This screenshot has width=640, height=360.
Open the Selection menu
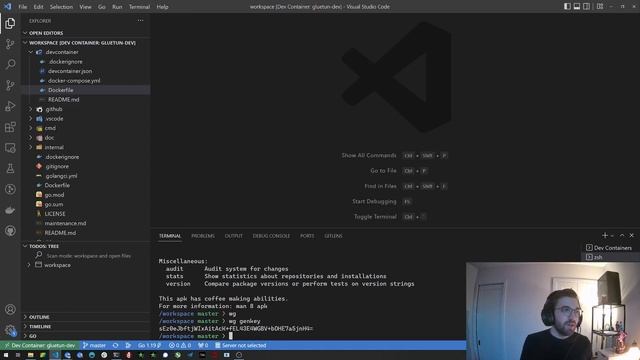point(61,7)
